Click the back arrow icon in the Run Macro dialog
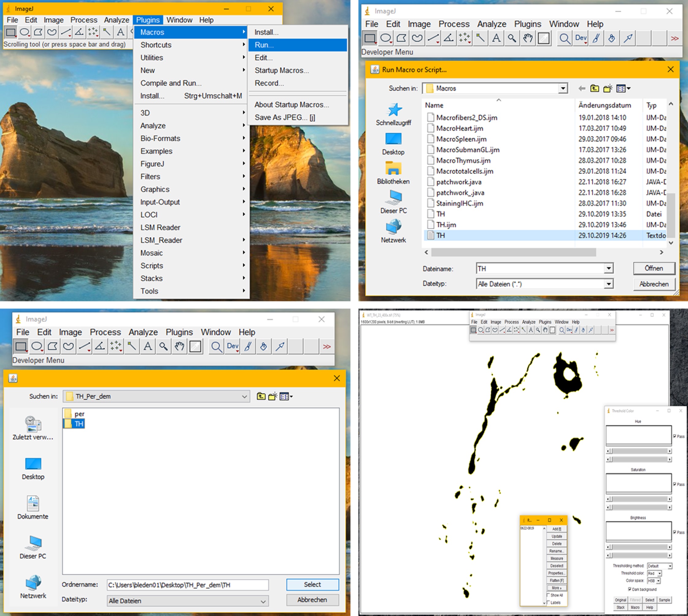The image size is (688, 616). click(x=582, y=89)
